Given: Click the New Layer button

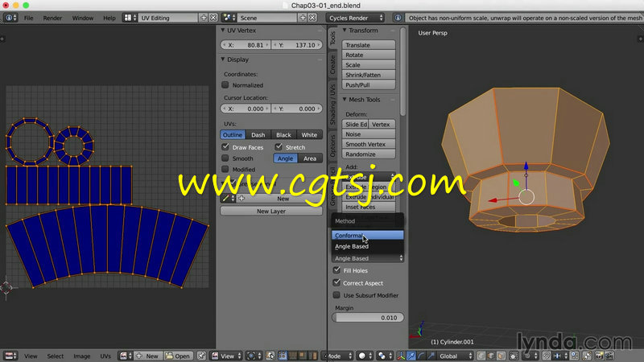Looking at the screenshot, I should pyautogui.click(x=271, y=211).
